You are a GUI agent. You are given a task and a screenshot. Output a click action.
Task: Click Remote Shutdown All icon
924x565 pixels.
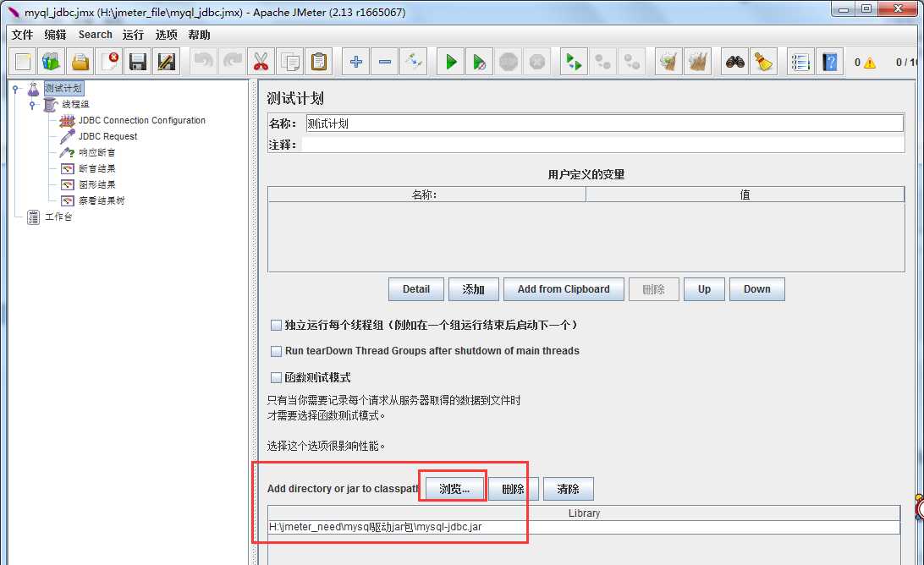(x=632, y=61)
